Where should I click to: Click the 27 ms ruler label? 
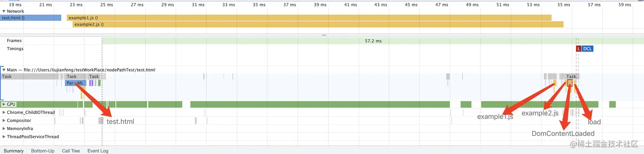pos(137,5)
